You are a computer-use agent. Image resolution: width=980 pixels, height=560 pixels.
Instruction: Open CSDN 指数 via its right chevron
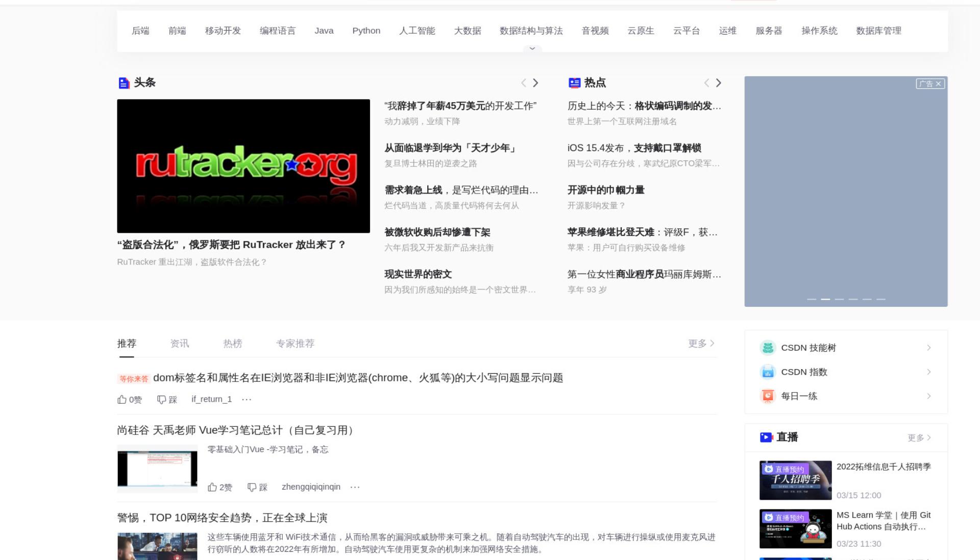tap(929, 372)
